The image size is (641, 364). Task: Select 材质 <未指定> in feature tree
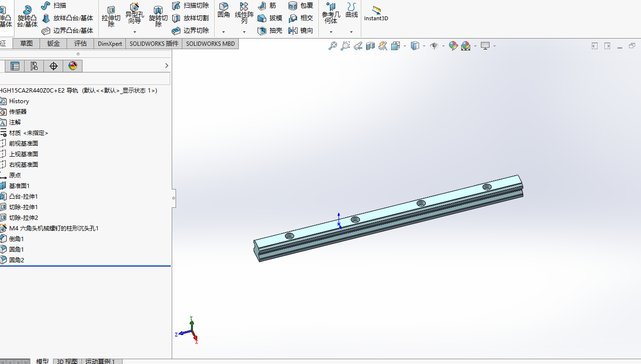tap(24, 133)
